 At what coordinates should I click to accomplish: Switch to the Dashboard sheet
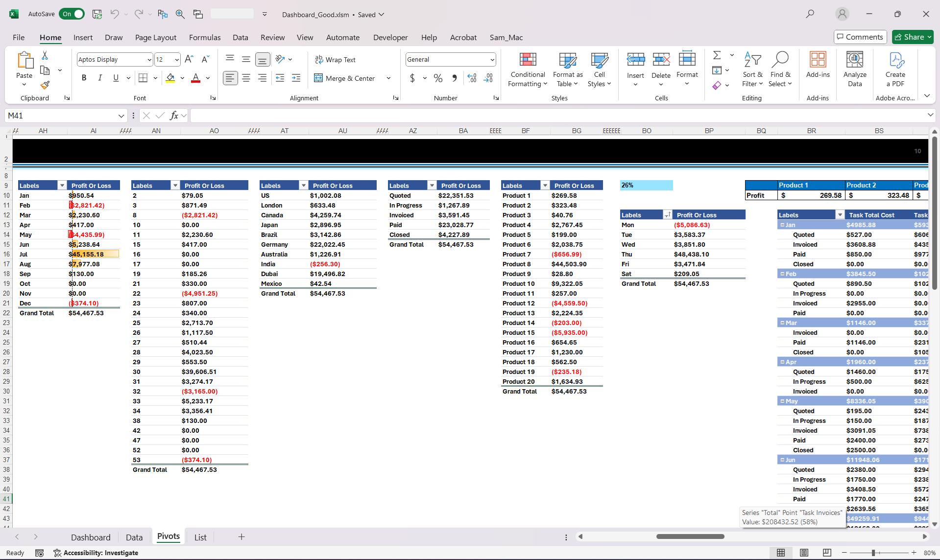coord(91,537)
